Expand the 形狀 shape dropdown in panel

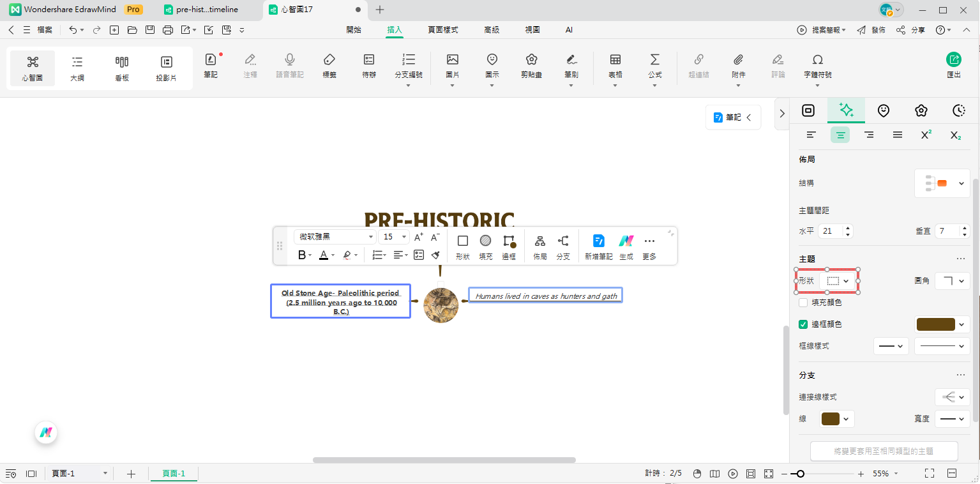(838, 281)
